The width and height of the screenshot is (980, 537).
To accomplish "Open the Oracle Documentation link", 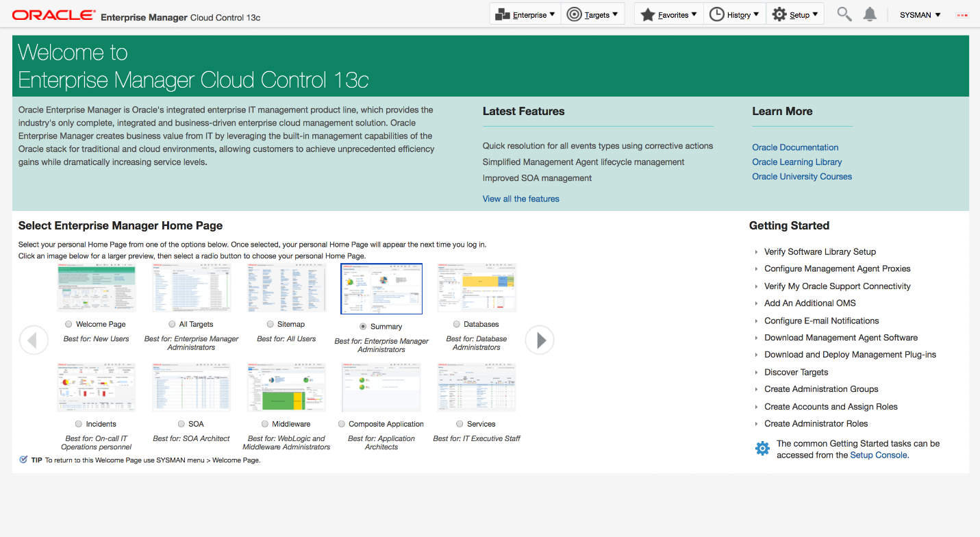I will click(795, 147).
